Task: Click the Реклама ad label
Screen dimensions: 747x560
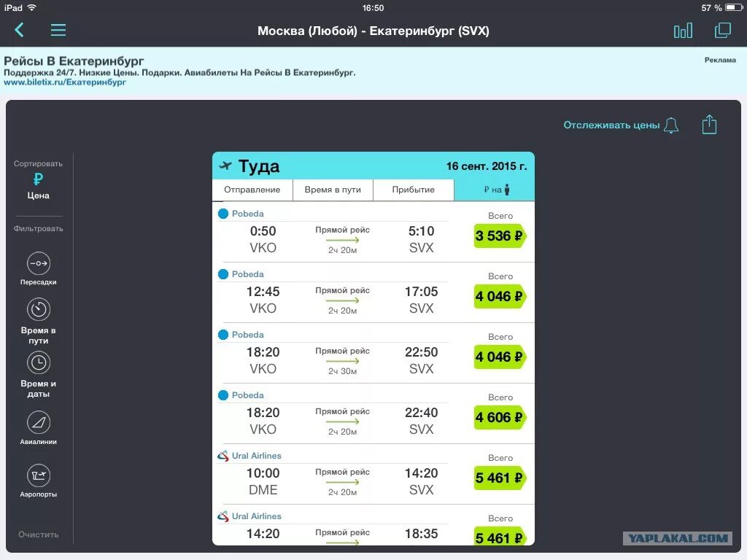Action: point(720,60)
